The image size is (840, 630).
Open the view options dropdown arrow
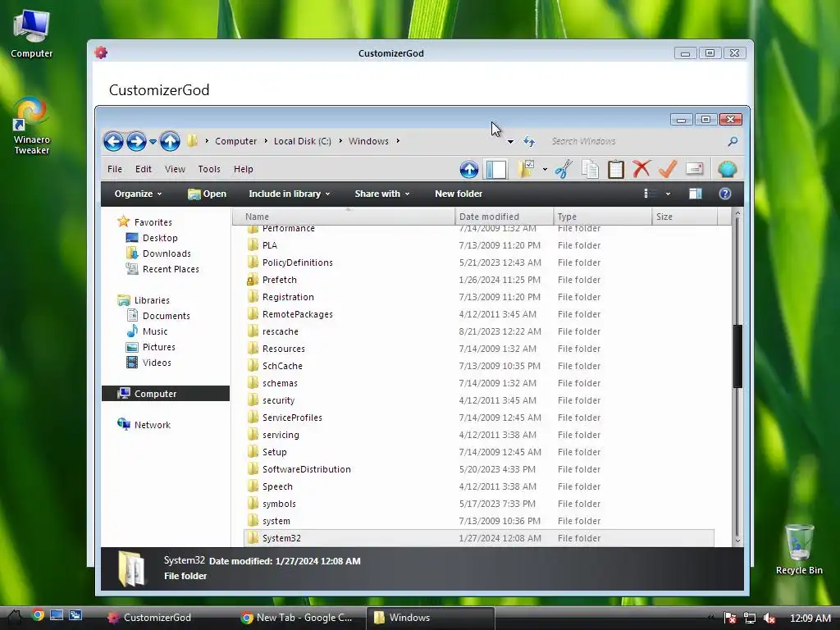point(668,194)
